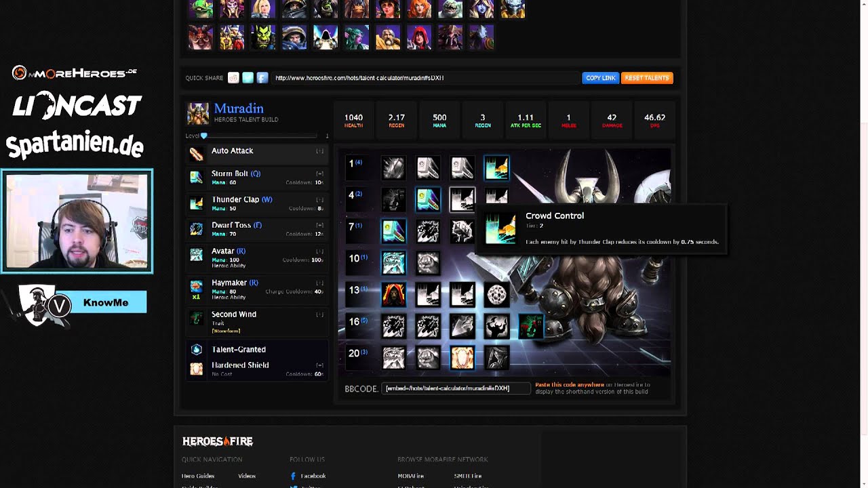
Task: Select third talent in level 4 row
Action: (x=462, y=199)
